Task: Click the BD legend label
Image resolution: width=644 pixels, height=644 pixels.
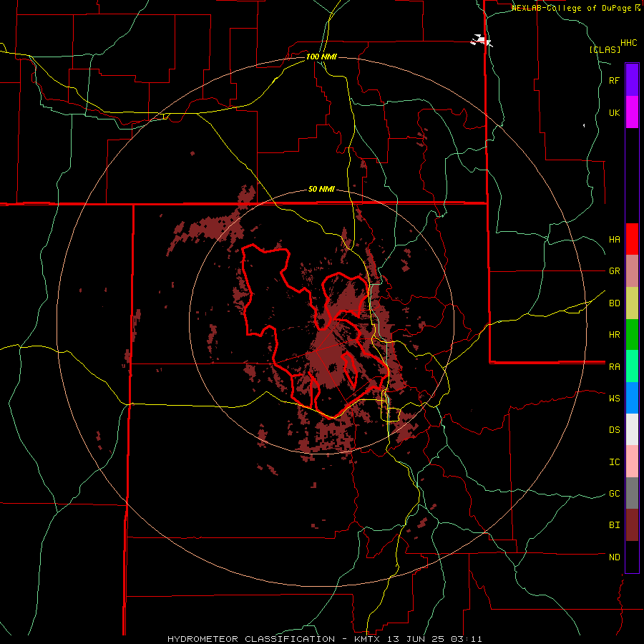Action: point(614,303)
